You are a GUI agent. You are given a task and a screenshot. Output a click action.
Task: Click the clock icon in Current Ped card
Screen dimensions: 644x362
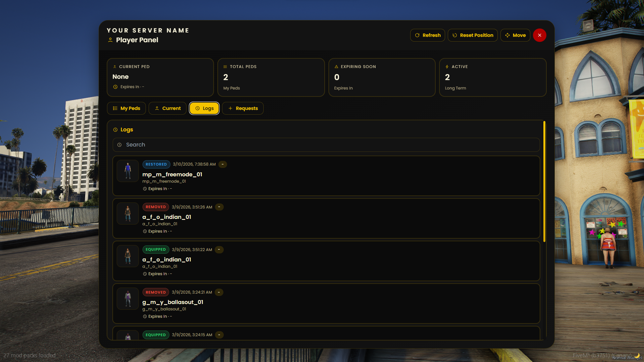[115, 87]
